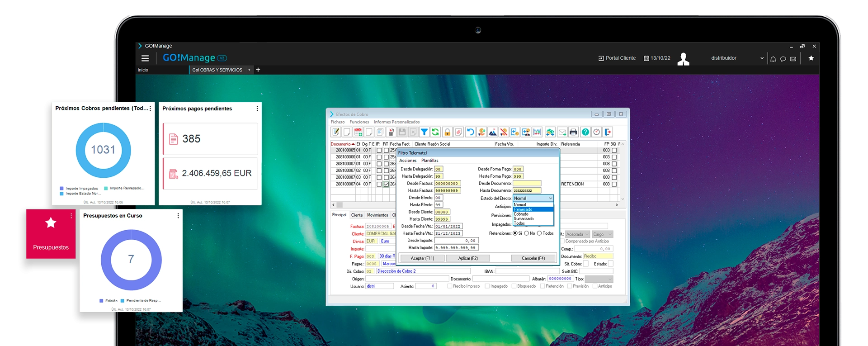Choose 'Cobrado' from the dropdown list
The width and height of the screenshot is (868, 346).
coord(521,214)
